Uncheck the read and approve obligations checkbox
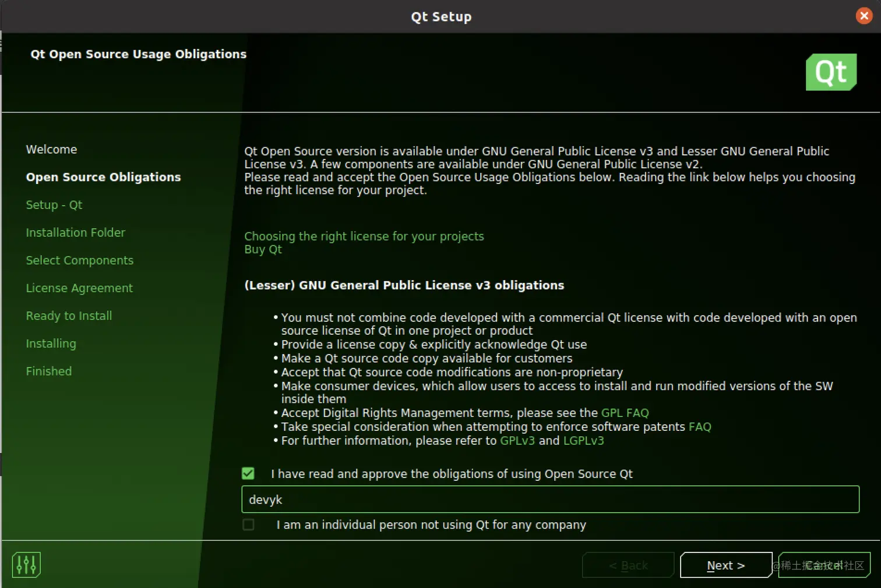This screenshot has height=588, width=881. click(248, 473)
